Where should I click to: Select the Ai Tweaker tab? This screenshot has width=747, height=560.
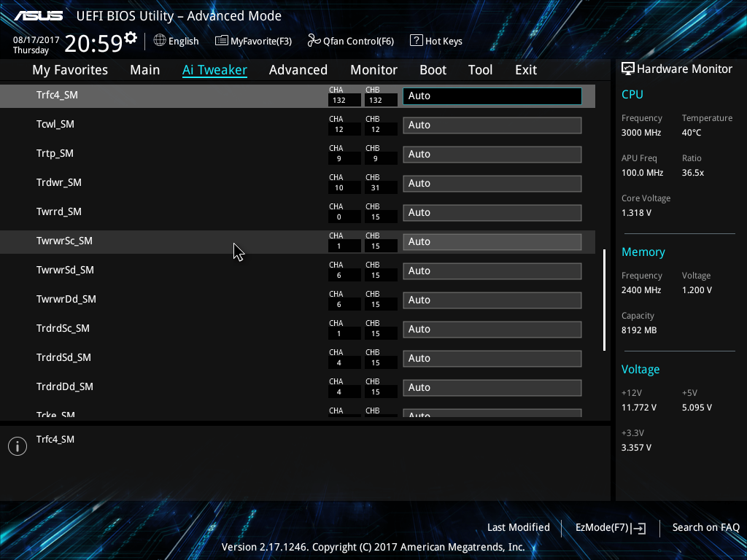click(214, 70)
